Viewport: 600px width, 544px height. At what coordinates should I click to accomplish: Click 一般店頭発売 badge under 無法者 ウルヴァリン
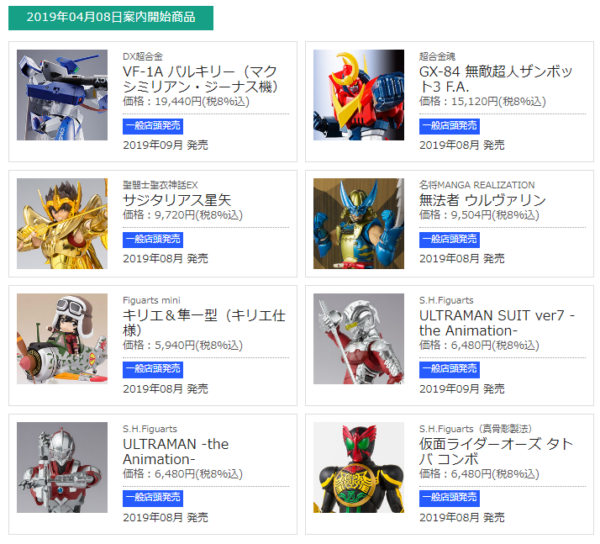pyautogui.click(x=449, y=240)
